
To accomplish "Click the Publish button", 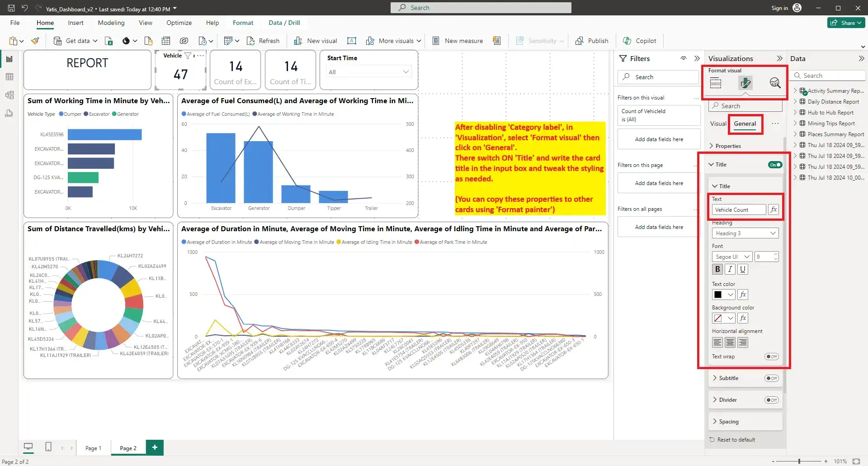I will 592,41.
